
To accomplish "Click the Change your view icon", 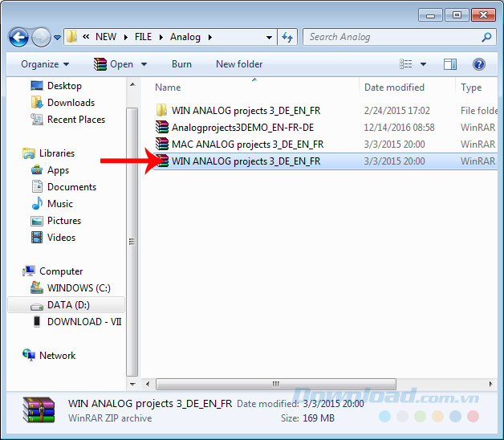I will click(x=407, y=64).
